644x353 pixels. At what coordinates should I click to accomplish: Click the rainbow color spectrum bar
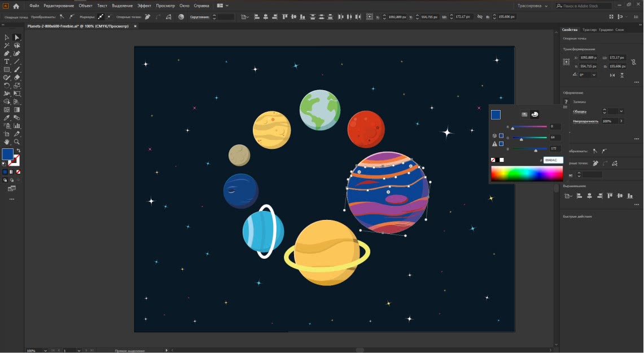coord(527,174)
